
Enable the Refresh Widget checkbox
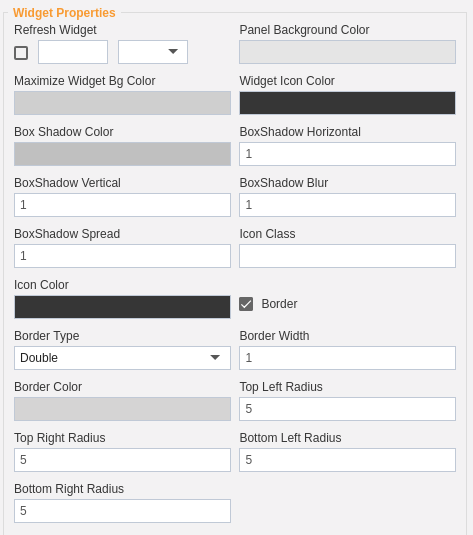pyautogui.click(x=21, y=53)
